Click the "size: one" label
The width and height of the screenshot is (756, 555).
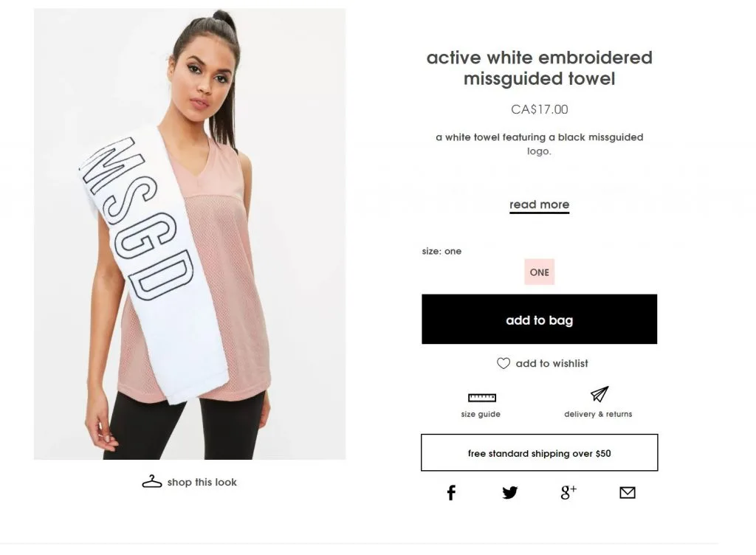point(441,252)
